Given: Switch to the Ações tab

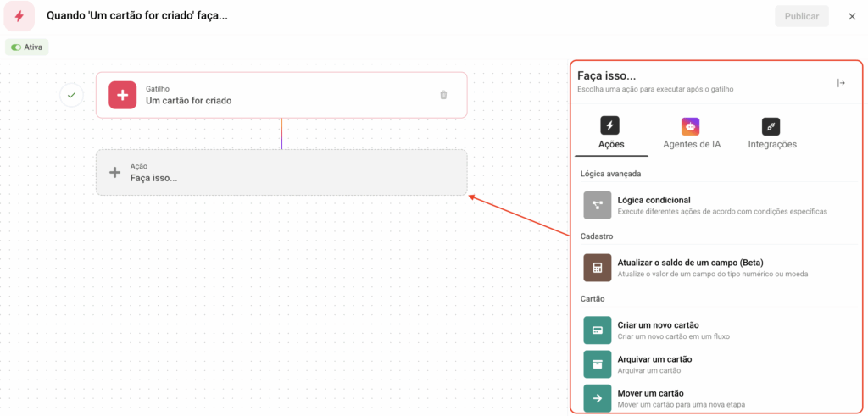Looking at the screenshot, I should click(611, 135).
